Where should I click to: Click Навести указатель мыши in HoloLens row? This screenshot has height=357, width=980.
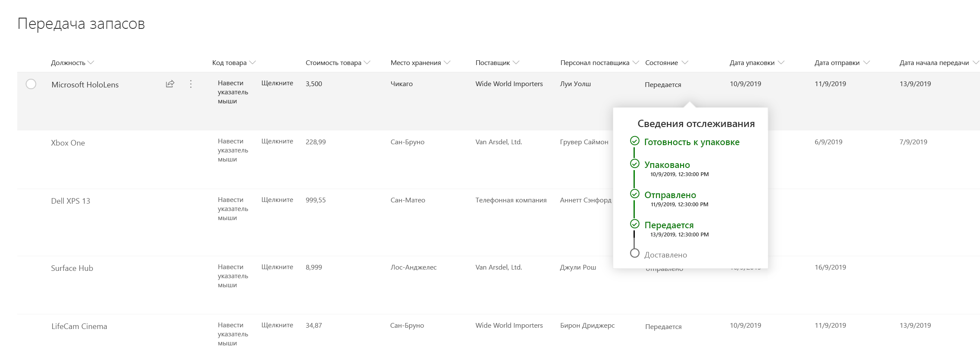pos(233,92)
